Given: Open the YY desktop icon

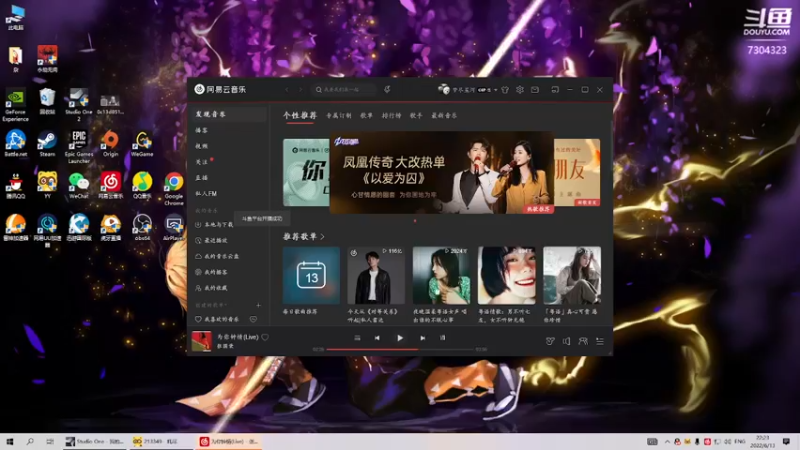Looking at the screenshot, I should click(x=47, y=185).
